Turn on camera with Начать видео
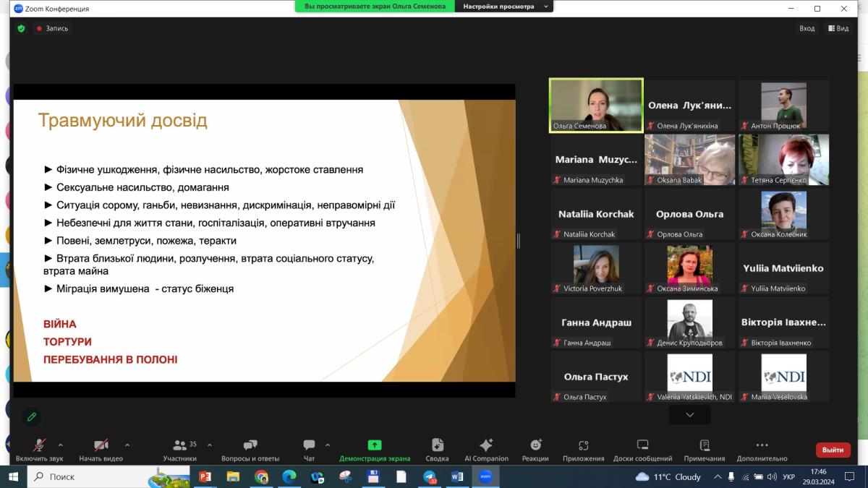 point(101,450)
